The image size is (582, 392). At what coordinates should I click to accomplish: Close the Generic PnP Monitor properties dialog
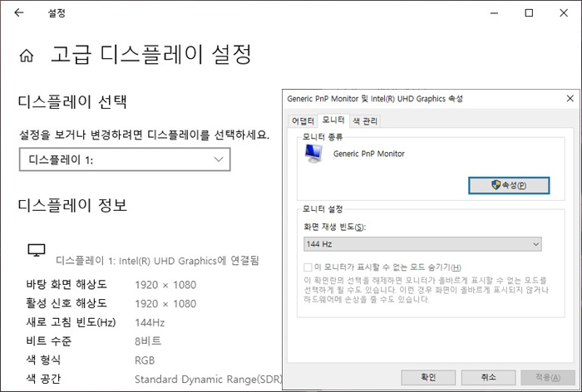tap(570, 99)
